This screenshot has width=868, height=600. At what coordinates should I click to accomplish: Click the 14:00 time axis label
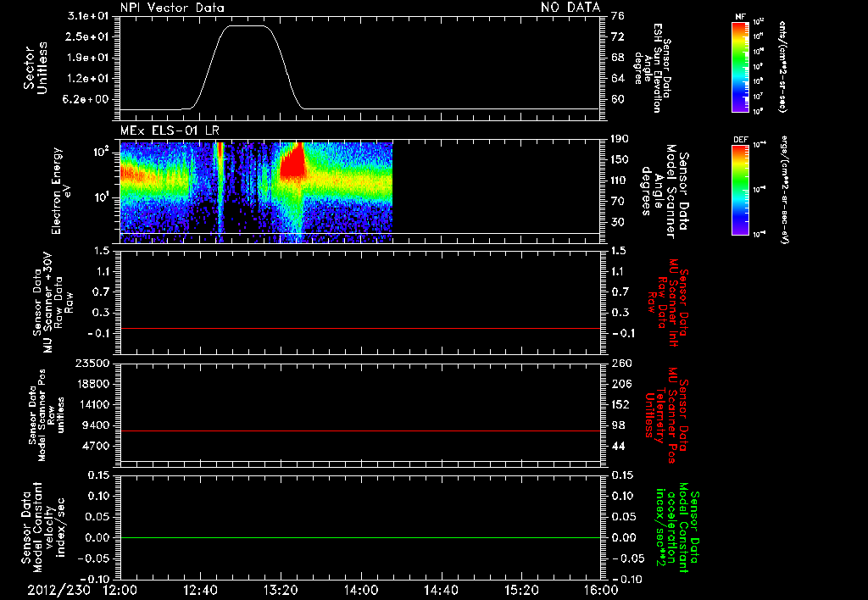point(361,590)
